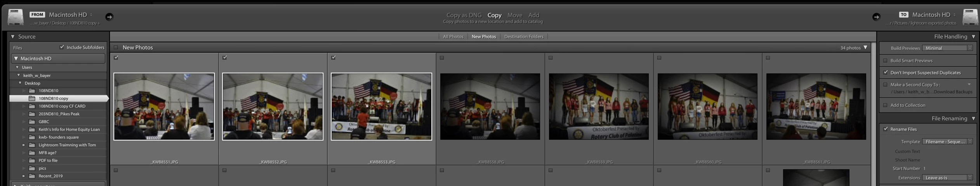Open the TO Macintosh HD destination menu
Image resolution: width=980 pixels, height=186 pixels.
(x=934, y=15)
